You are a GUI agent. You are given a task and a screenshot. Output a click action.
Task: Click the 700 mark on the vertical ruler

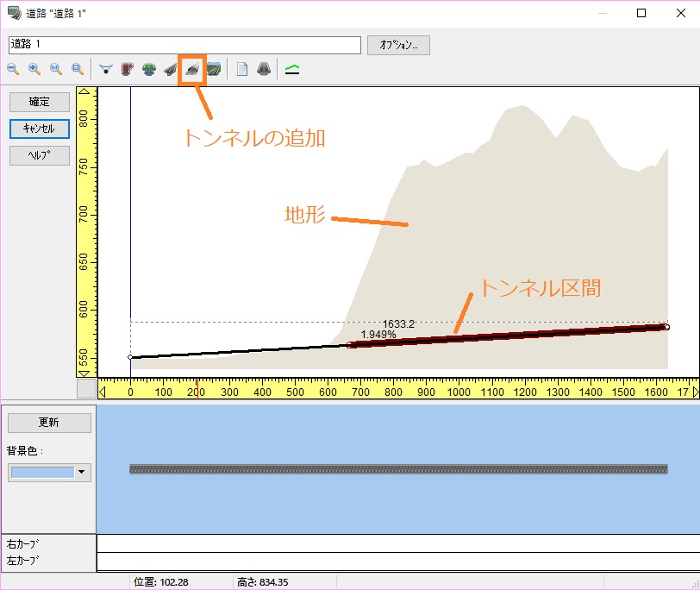[x=84, y=215]
